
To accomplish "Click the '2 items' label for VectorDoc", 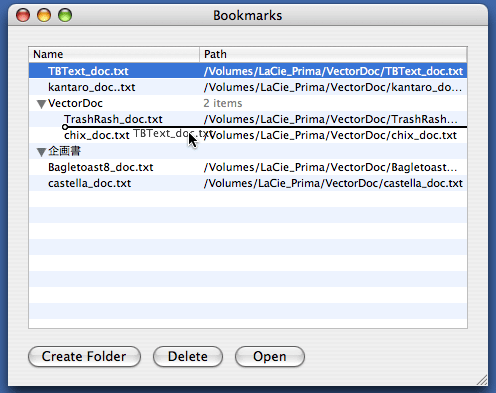I will 223,103.
